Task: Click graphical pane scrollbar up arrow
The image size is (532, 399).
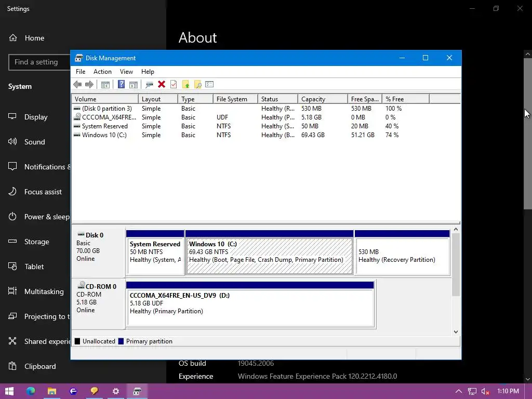Action: point(456,230)
